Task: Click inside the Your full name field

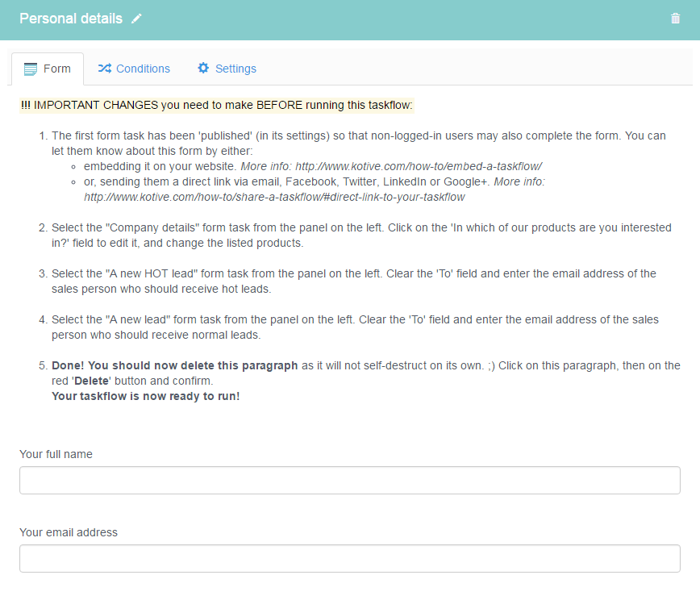Action: click(350, 481)
